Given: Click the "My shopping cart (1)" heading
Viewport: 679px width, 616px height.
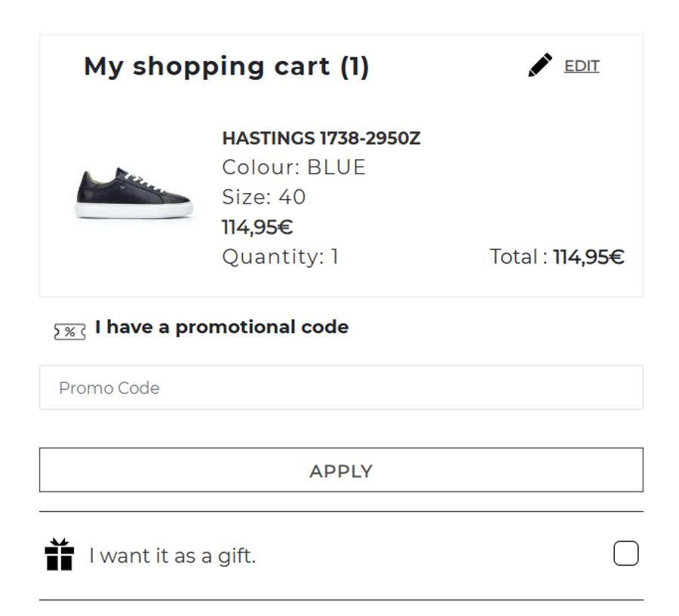Looking at the screenshot, I should click(x=226, y=66).
